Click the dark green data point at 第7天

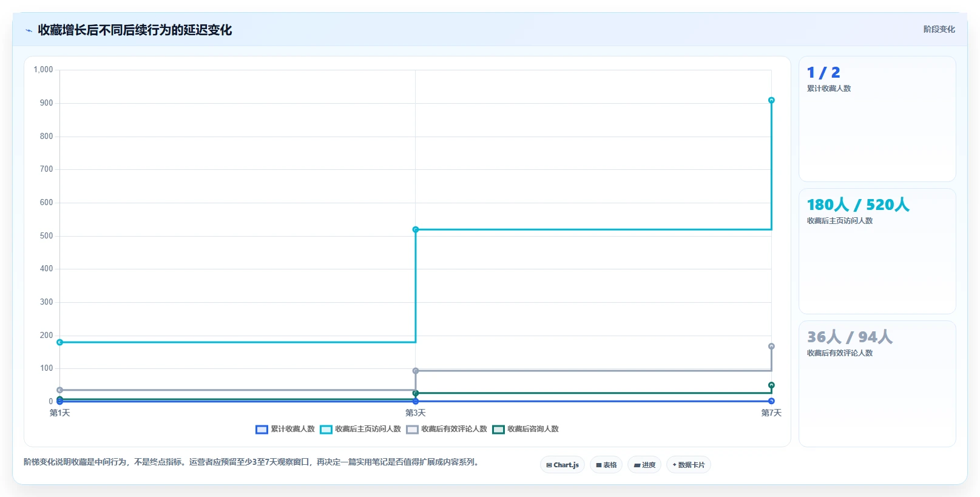(771, 385)
